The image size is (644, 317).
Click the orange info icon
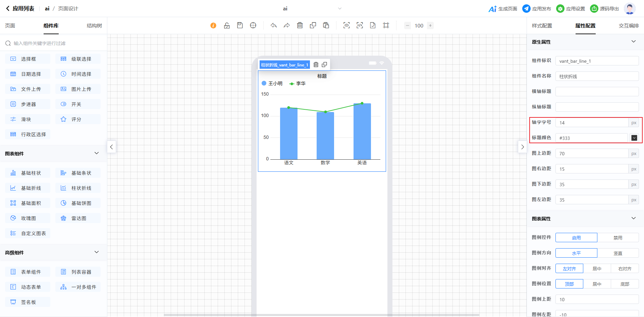(213, 25)
